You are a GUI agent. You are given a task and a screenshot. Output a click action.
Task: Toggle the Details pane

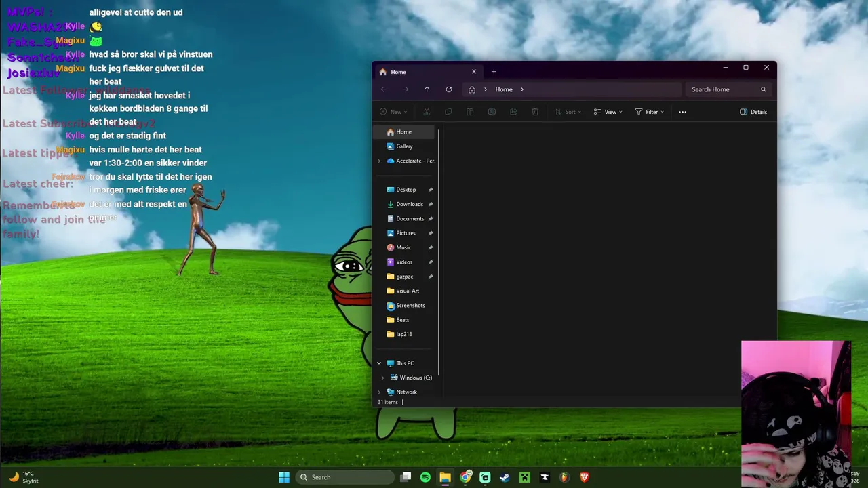753,112
